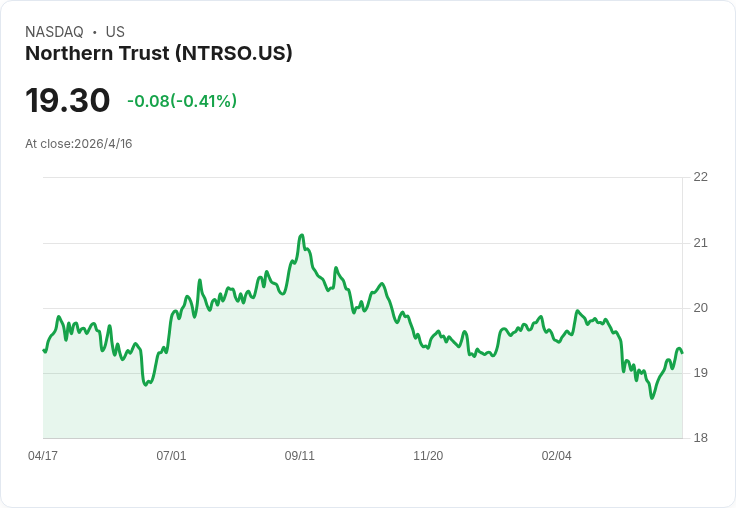Image resolution: width=736 pixels, height=508 pixels.
Task: Click the 11/20 x-axis date label
Action: [428, 456]
